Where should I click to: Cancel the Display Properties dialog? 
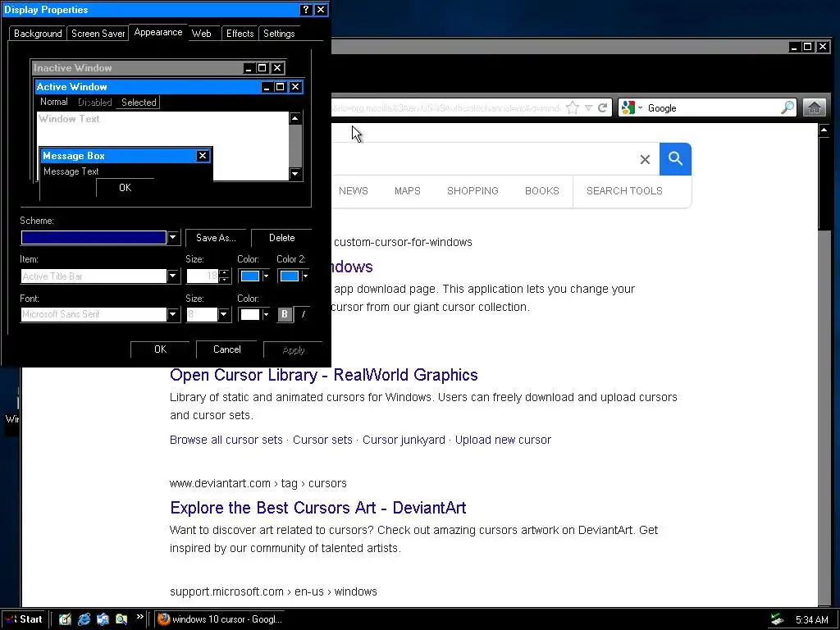click(227, 349)
